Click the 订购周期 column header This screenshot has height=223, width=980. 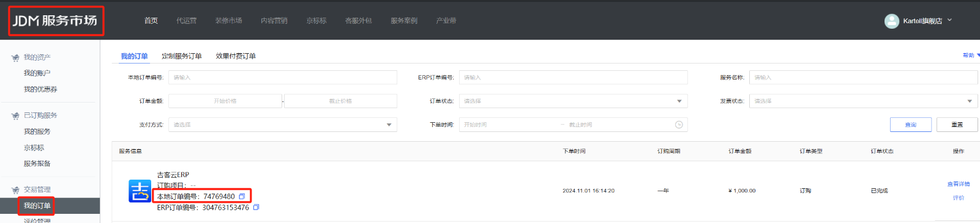(x=669, y=152)
